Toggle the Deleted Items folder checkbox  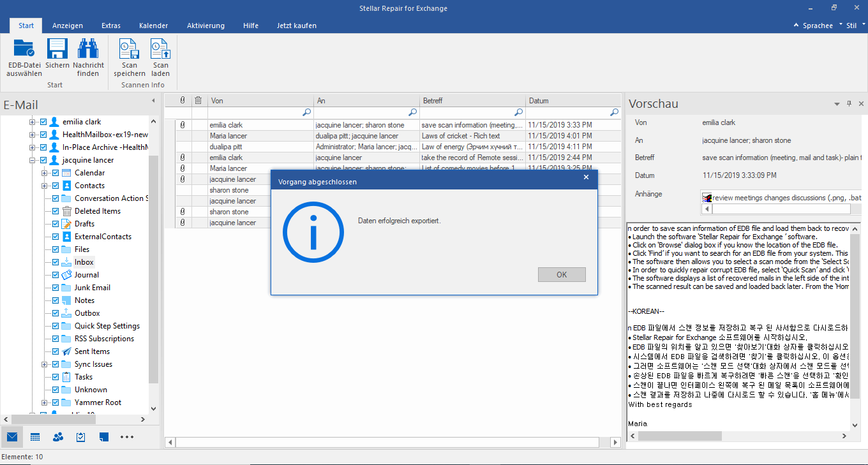coord(56,211)
